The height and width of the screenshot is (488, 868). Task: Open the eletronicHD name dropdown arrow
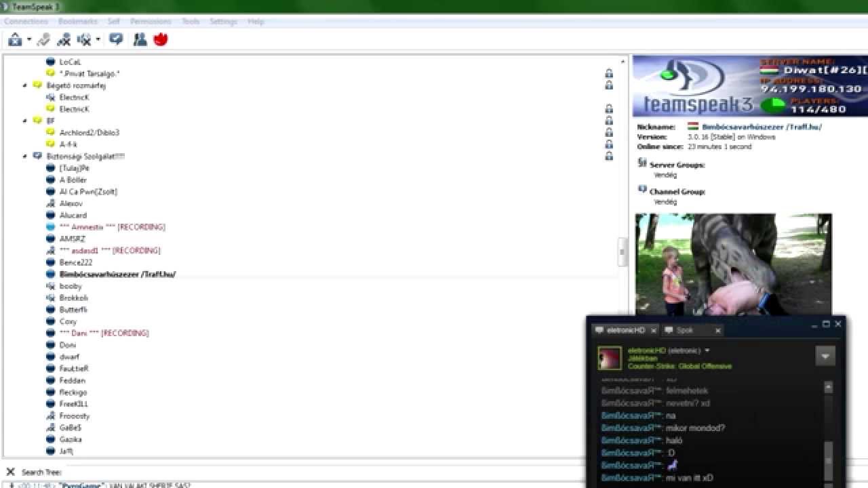(x=707, y=351)
